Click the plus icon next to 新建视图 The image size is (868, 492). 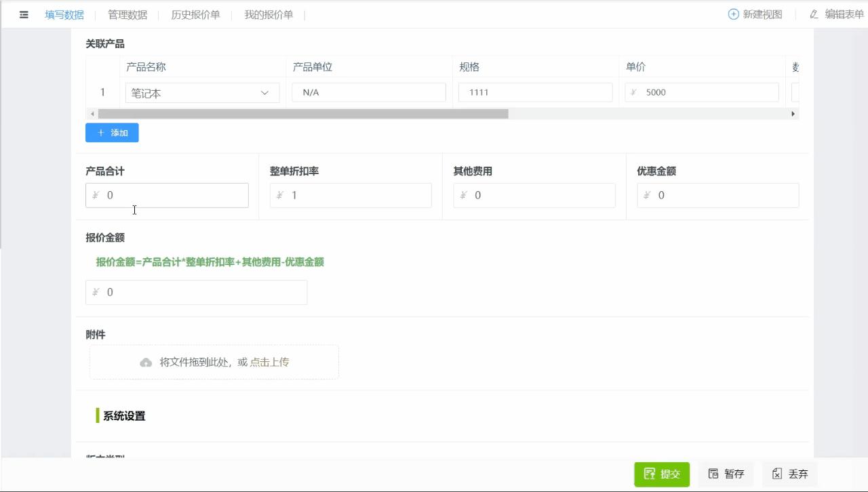tap(733, 14)
